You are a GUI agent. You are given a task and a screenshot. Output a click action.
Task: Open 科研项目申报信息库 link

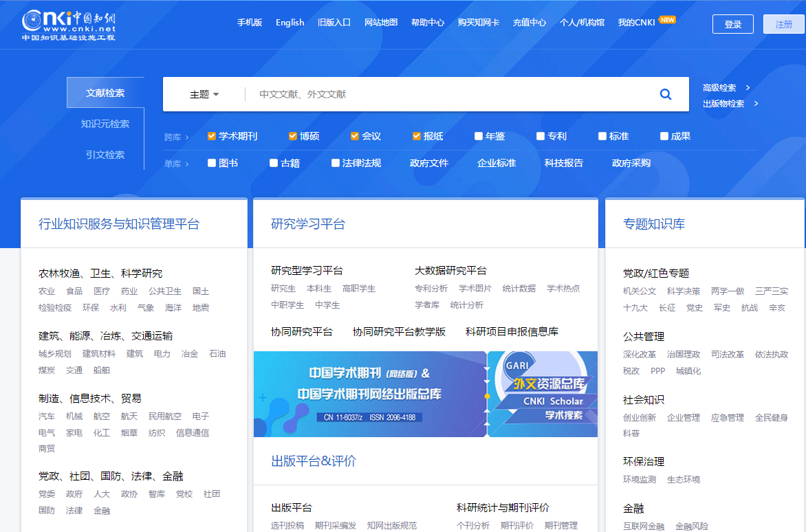(x=512, y=332)
